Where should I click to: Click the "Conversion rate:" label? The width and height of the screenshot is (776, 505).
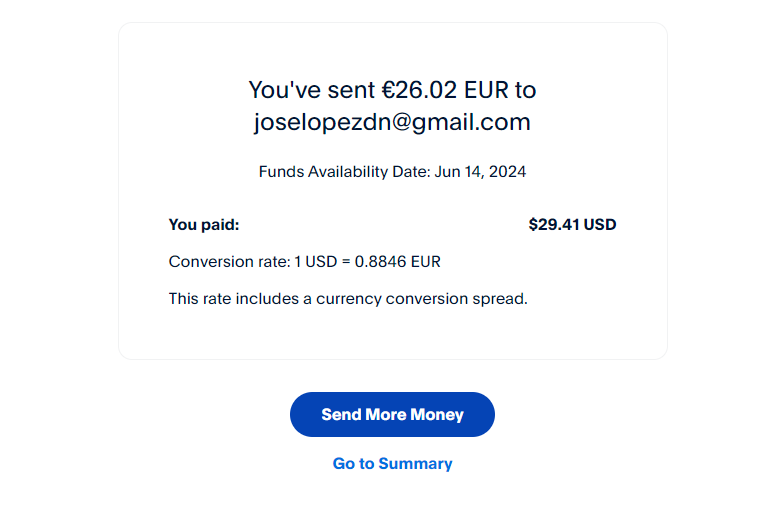(229, 262)
